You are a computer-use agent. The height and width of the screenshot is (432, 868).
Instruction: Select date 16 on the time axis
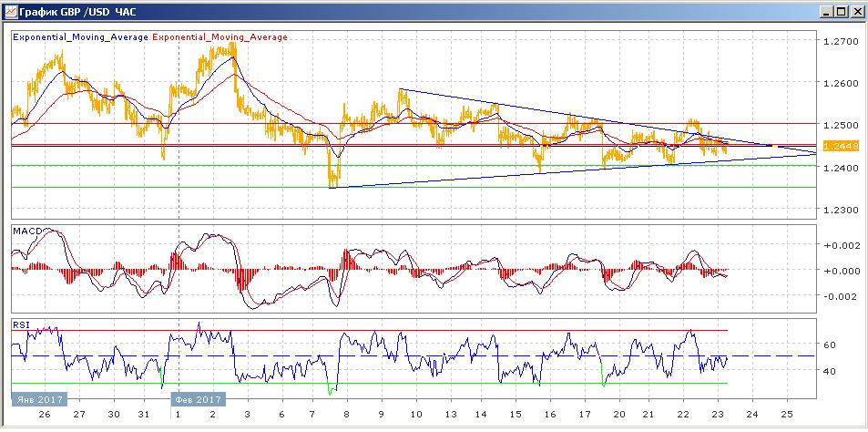pos(550,415)
